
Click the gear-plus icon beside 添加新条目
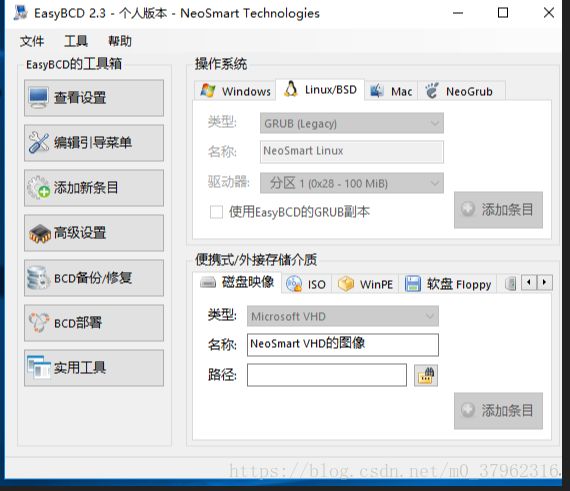click(39, 188)
